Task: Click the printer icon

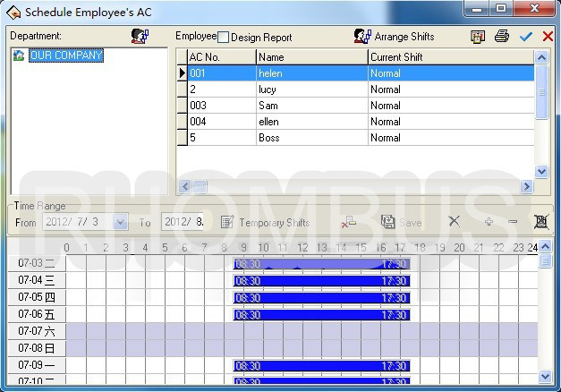Action: point(502,37)
